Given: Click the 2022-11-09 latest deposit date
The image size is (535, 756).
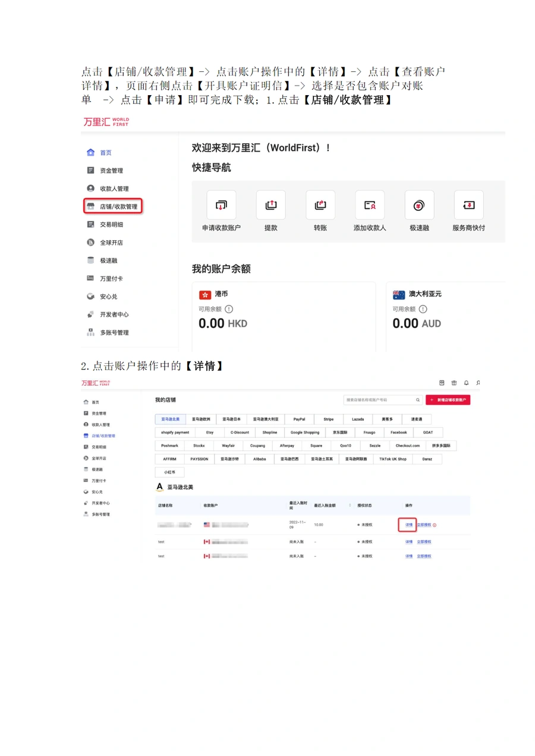Looking at the screenshot, I should pos(297,525).
